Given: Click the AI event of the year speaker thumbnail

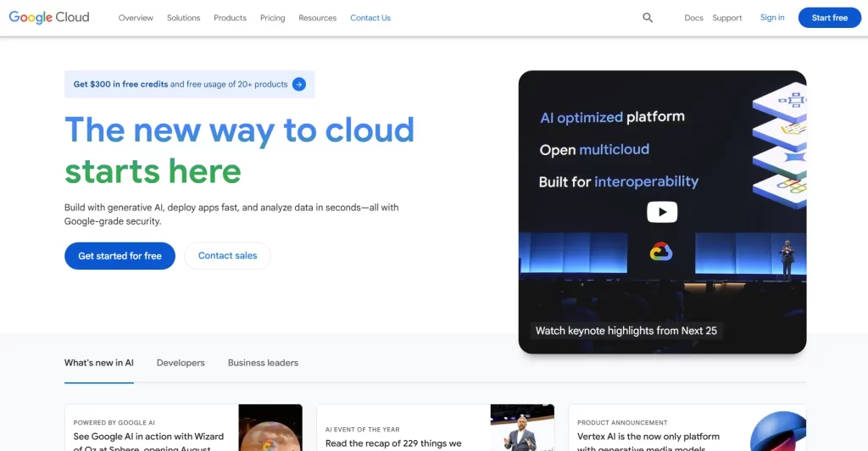Looking at the screenshot, I should [522, 428].
